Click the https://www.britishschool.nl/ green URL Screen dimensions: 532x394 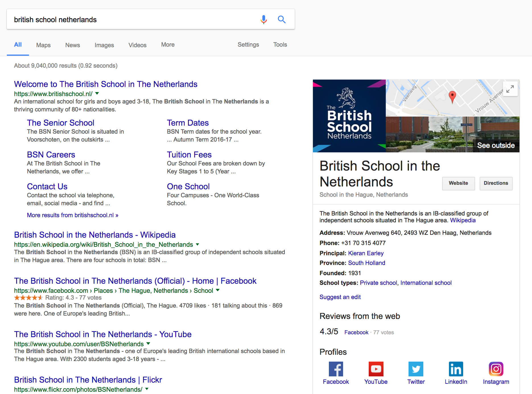click(53, 94)
